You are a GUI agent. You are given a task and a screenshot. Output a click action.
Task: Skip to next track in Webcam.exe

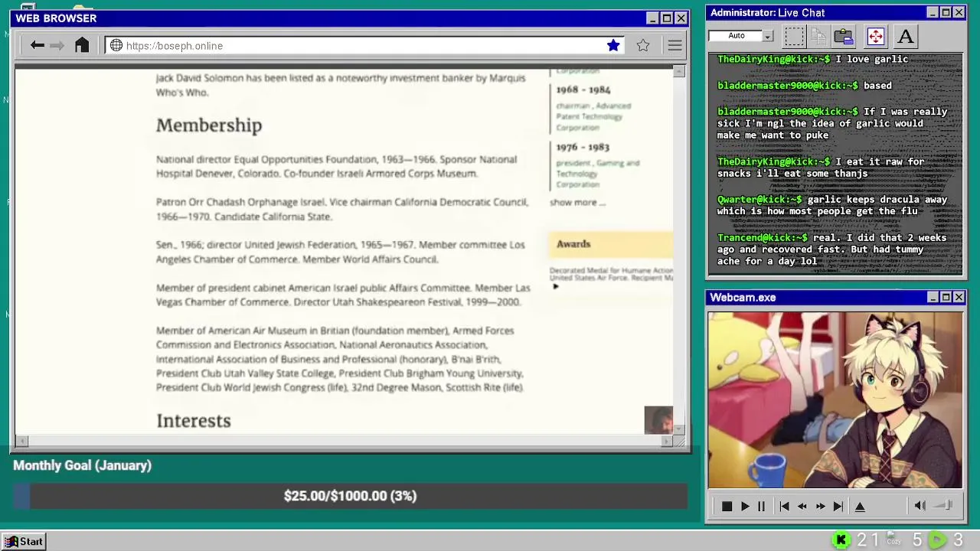[838, 507]
